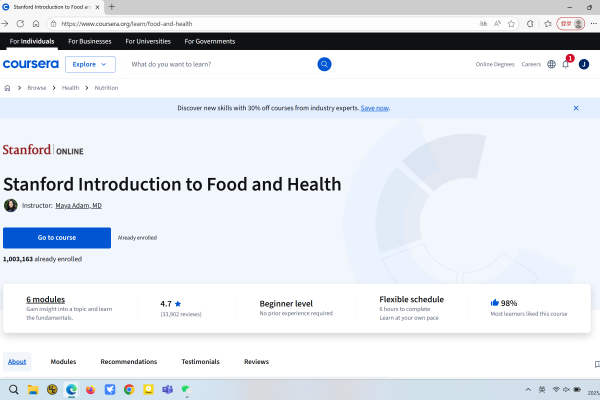Open instructor Maya Adam, MD link

[78, 206]
